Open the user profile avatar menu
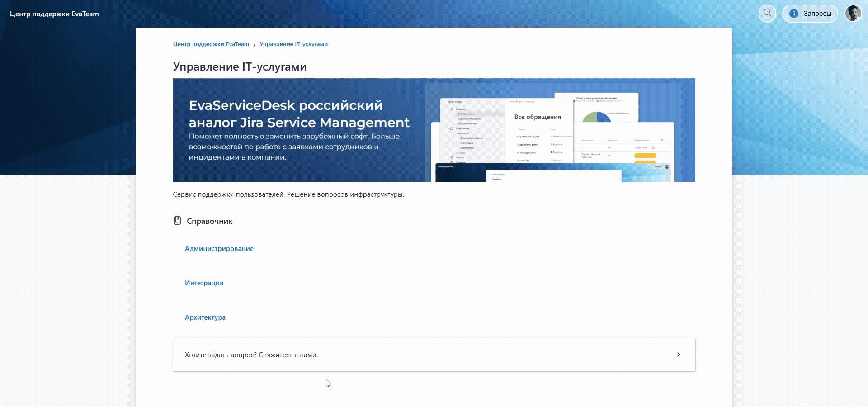868x407 pixels. [x=853, y=13]
